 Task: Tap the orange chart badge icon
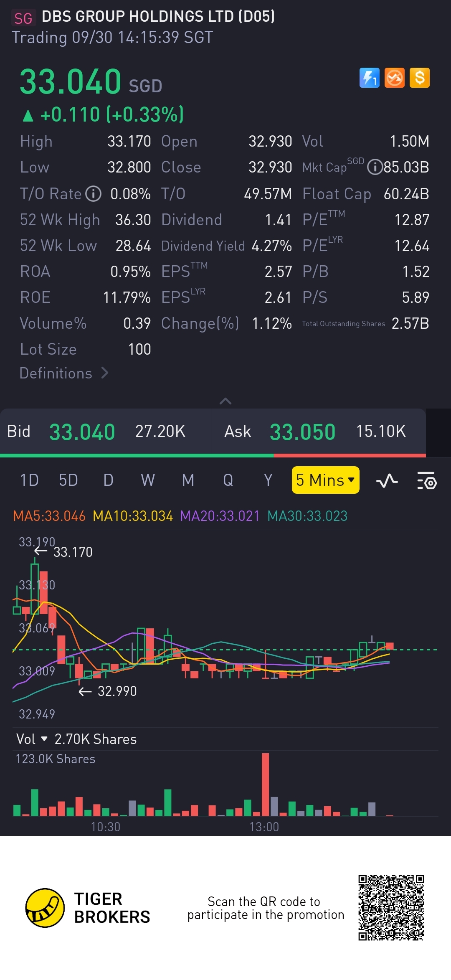click(x=395, y=78)
